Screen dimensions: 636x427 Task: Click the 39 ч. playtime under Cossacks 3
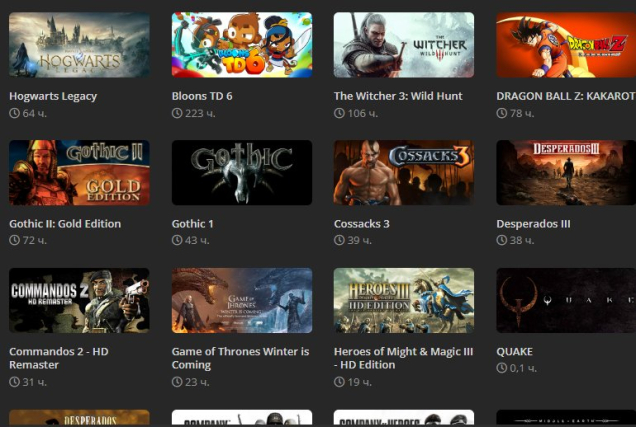tap(359, 241)
